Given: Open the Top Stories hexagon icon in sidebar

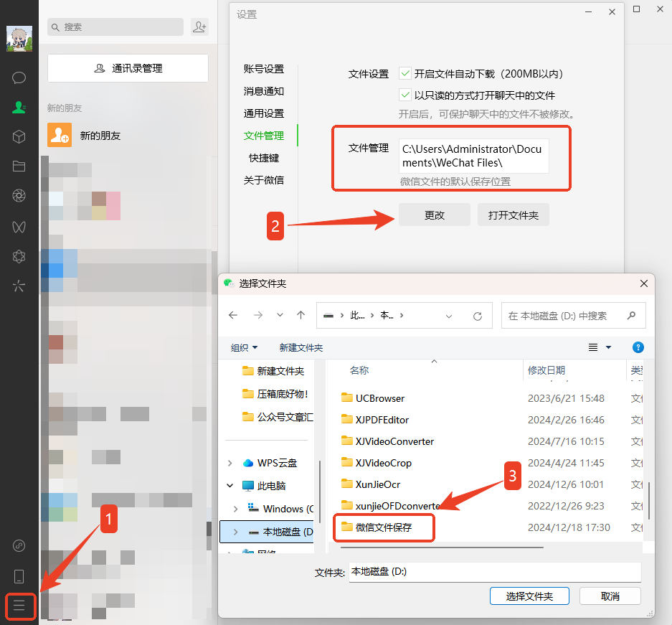Looking at the screenshot, I should coord(19,256).
